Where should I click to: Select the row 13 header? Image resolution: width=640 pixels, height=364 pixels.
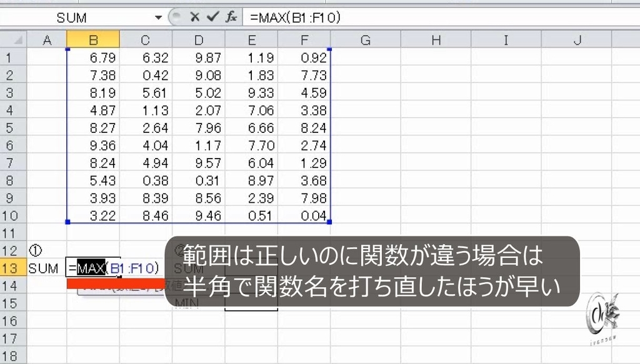pos(14,268)
